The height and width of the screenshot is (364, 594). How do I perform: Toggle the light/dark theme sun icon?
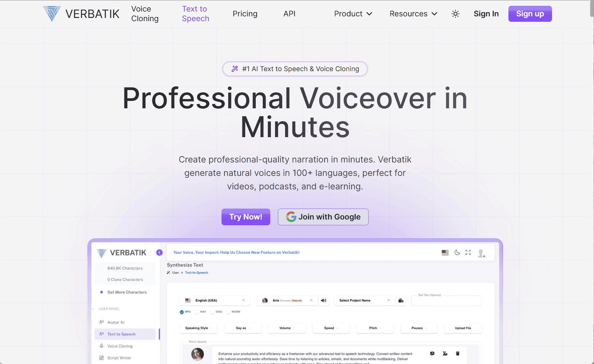[x=455, y=14]
